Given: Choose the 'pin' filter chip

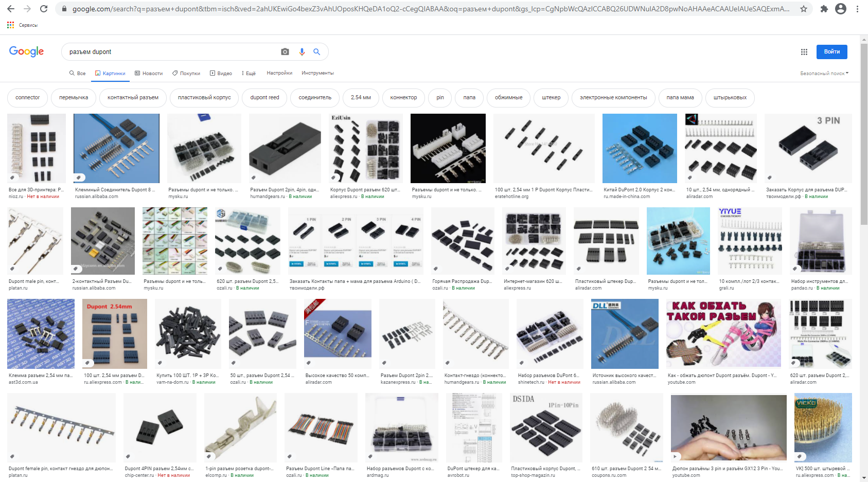Looking at the screenshot, I should 440,98.
